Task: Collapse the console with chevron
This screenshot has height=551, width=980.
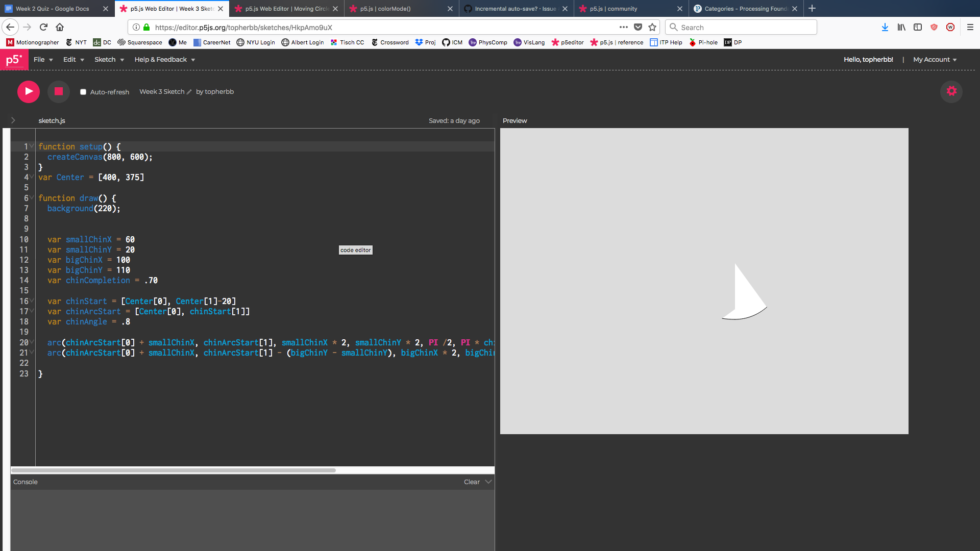Action: 488,482
